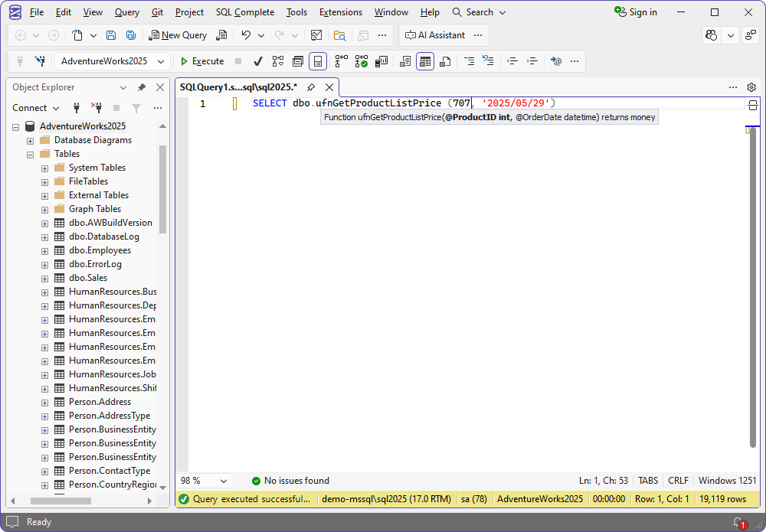Connect Object Explorer with the plug icon
Image resolution: width=766 pixels, height=532 pixels.
(x=77, y=108)
